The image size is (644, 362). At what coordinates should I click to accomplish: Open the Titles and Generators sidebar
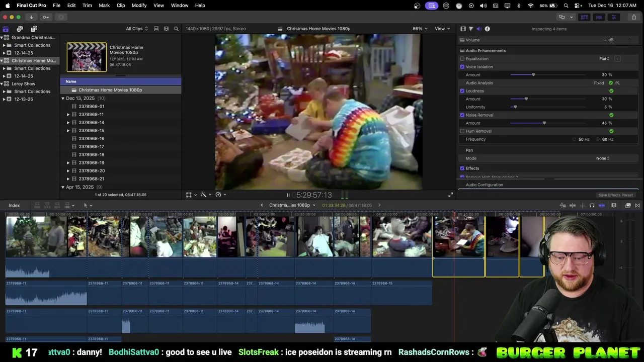tap(33, 29)
